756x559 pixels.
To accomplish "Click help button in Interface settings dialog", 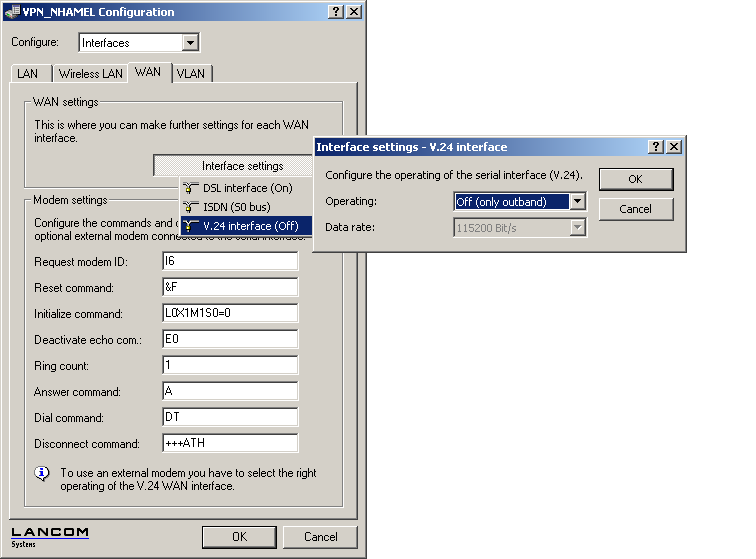I will (656, 147).
